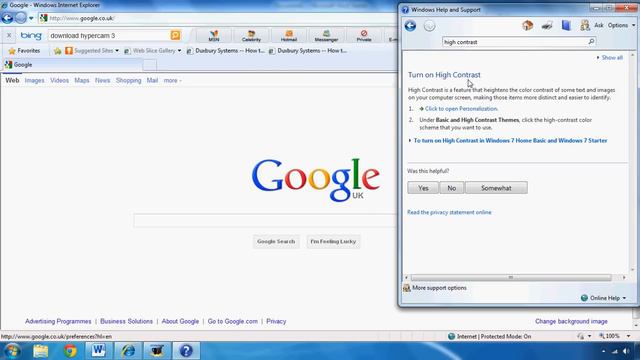Click the bing logo on the toolbar

pyautogui.click(x=31, y=36)
